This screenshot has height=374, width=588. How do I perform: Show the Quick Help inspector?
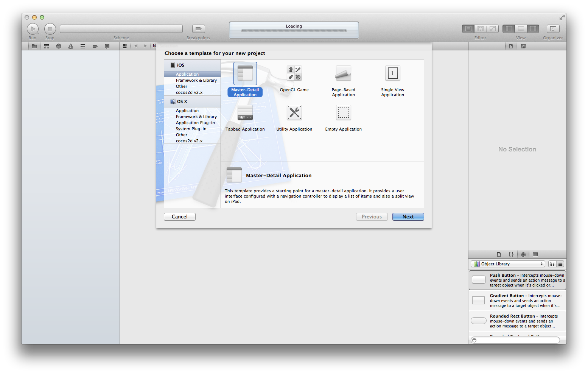point(523,46)
